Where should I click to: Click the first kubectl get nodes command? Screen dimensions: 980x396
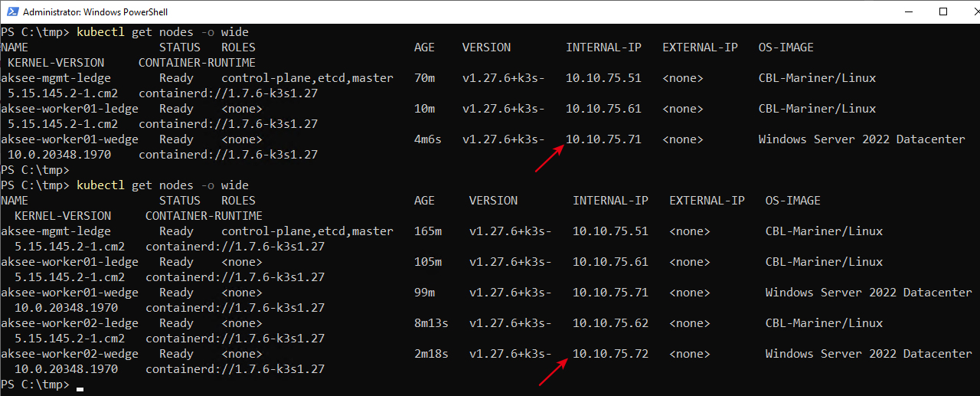[162, 32]
